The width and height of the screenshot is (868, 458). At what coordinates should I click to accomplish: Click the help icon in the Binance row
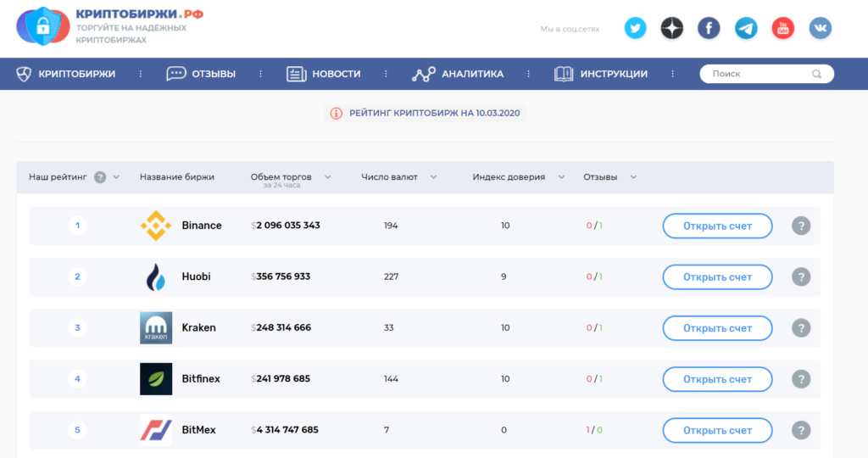pos(801,226)
